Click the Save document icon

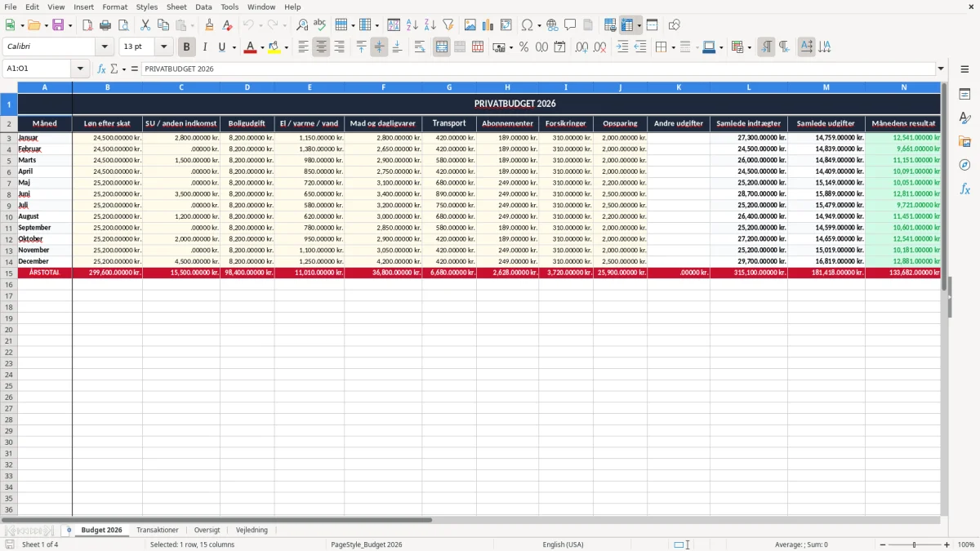coord(58,25)
